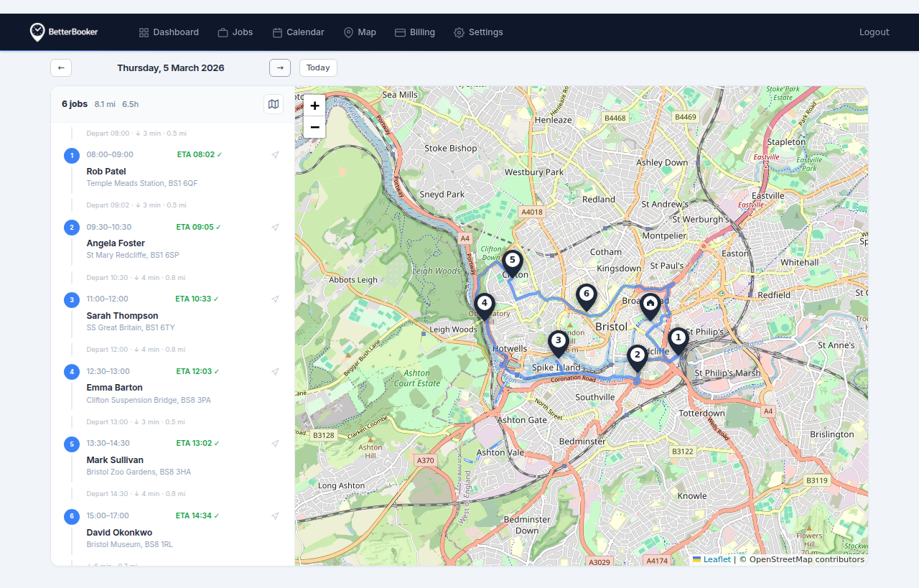The height and width of the screenshot is (588, 919).
Task: Zoom in on the map
Action: (x=314, y=105)
